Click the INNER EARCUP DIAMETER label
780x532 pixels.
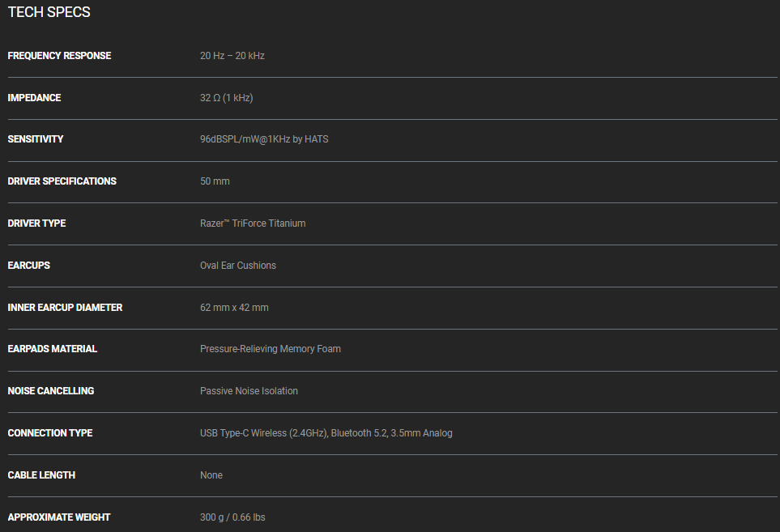(x=65, y=308)
